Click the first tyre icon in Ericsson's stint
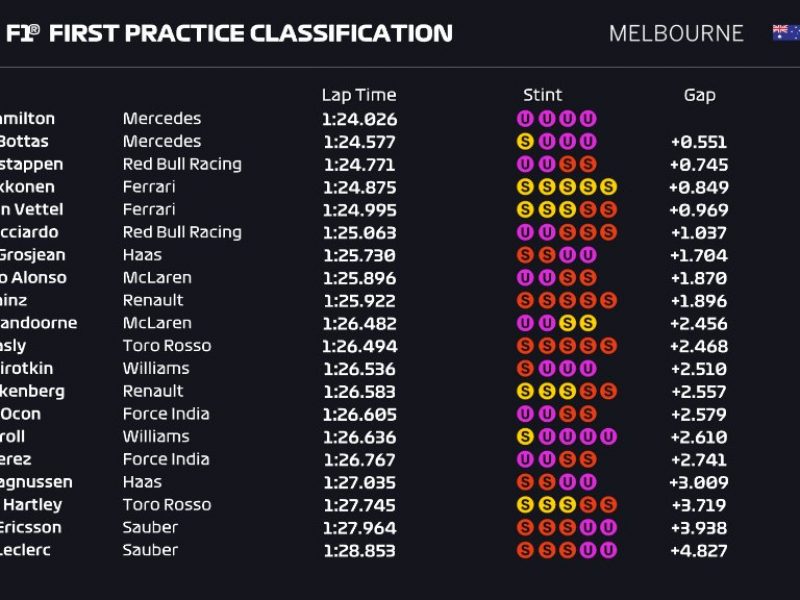 click(x=525, y=528)
